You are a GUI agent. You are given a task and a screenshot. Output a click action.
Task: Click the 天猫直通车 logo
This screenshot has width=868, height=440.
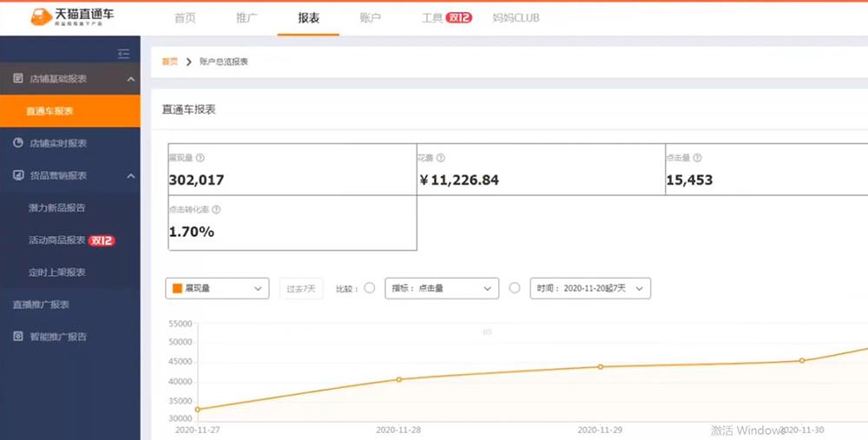[x=71, y=17]
